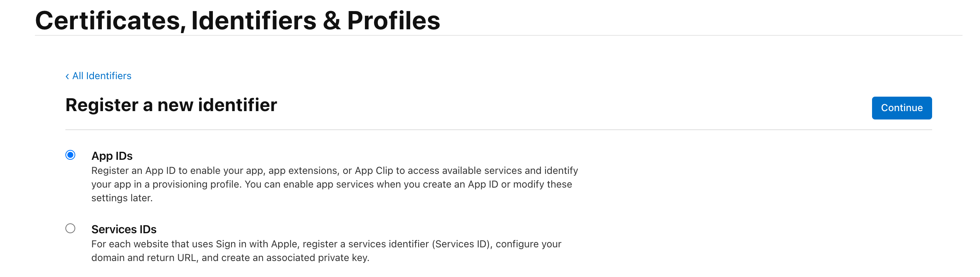
Task: Click the word "Certificates" in the page title
Action: tap(108, 21)
